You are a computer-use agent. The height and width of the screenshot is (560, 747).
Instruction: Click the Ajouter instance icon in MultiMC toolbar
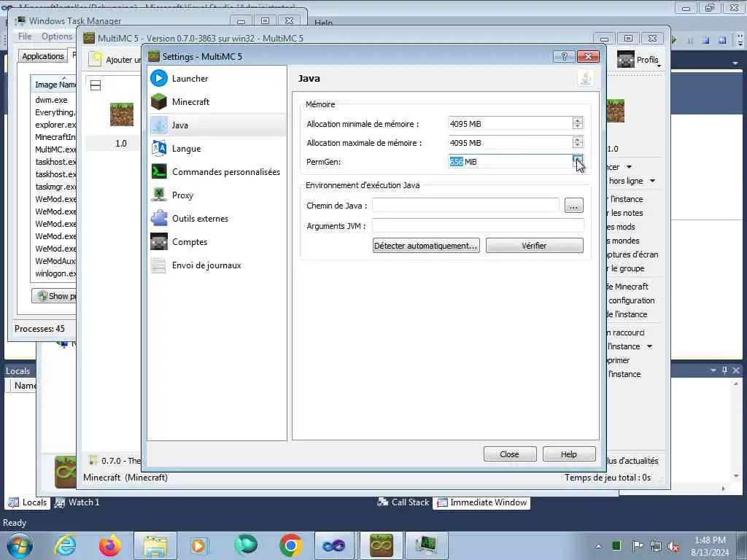coord(97,59)
